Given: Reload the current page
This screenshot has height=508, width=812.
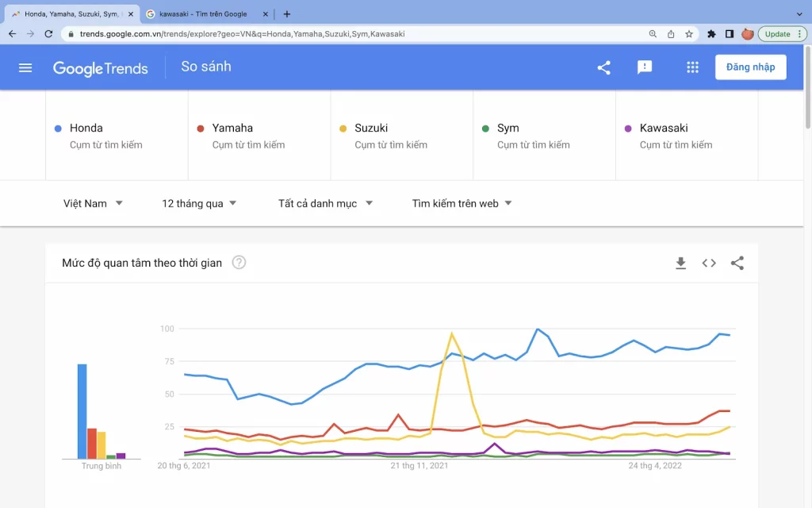Looking at the screenshot, I should (x=48, y=33).
